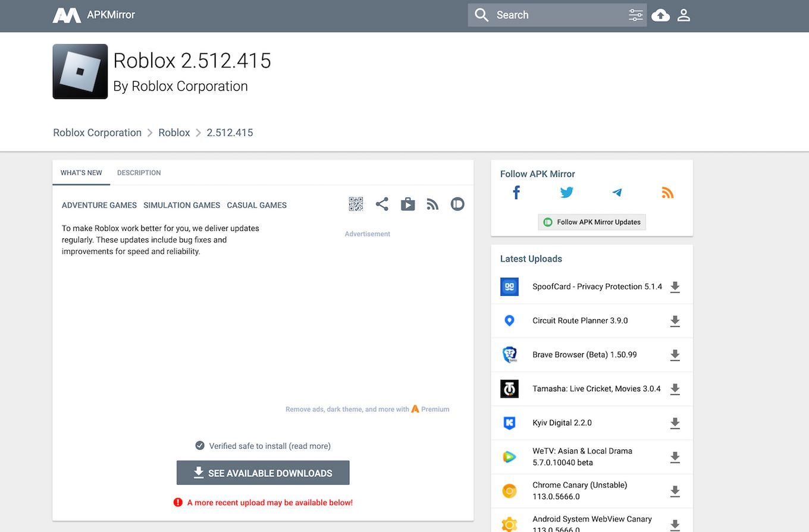The height and width of the screenshot is (532, 809).
Task: Click the Premium link
Action: [x=431, y=409]
